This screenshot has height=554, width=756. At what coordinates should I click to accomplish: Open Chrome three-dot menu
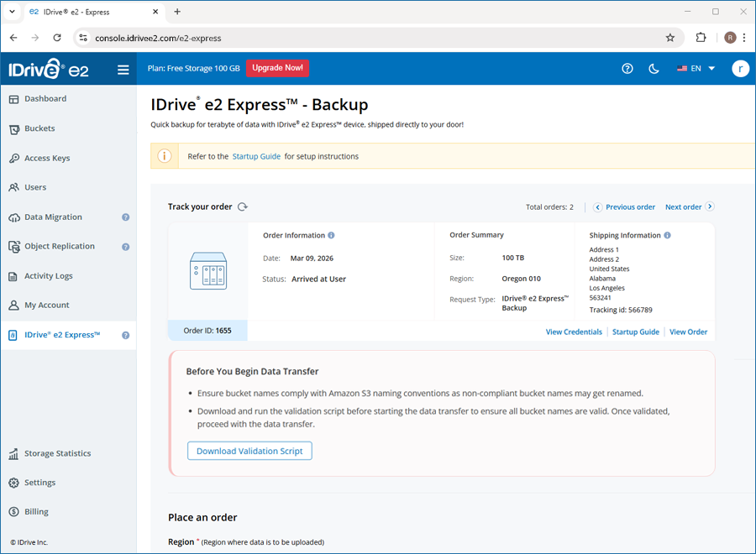click(x=744, y=38)
